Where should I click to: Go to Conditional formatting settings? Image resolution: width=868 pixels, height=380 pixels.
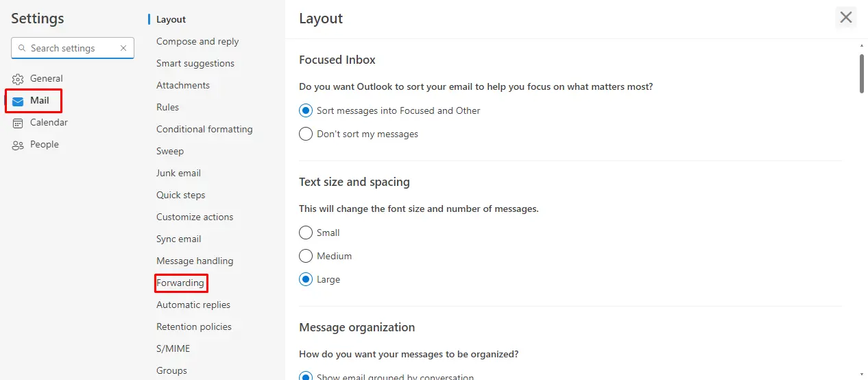(x=204, y=130)
